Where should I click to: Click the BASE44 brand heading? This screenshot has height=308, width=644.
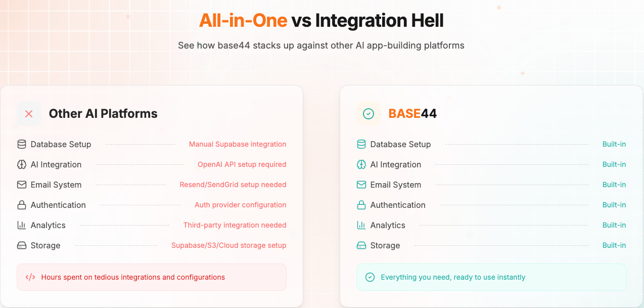(412, 114)
